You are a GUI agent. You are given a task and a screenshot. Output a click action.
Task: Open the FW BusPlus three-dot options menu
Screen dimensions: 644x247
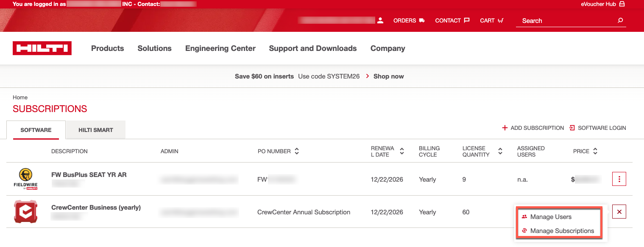coord(619,179)
